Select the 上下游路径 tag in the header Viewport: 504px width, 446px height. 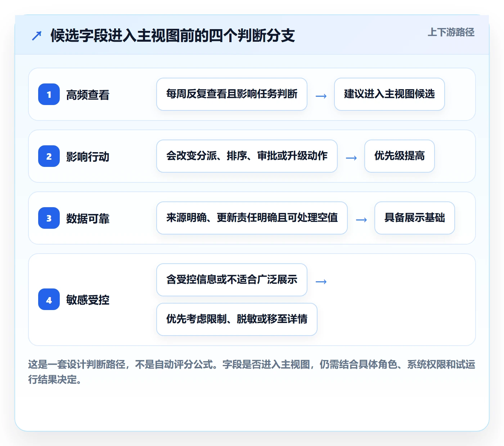point(451,32)
